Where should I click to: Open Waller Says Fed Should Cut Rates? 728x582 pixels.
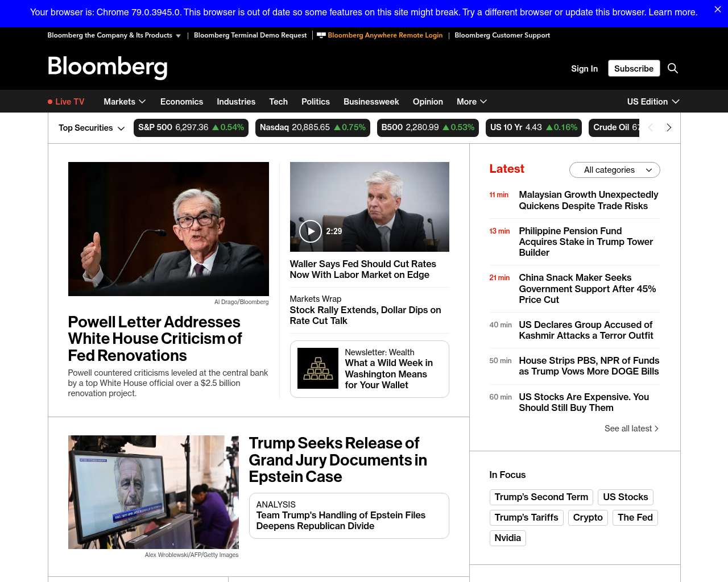[363, 269]
